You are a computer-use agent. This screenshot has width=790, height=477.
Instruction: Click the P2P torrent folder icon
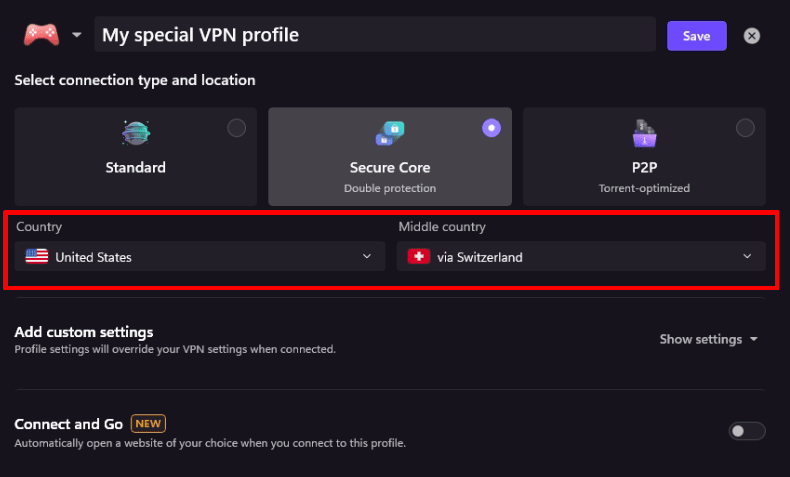pos(644,133)
